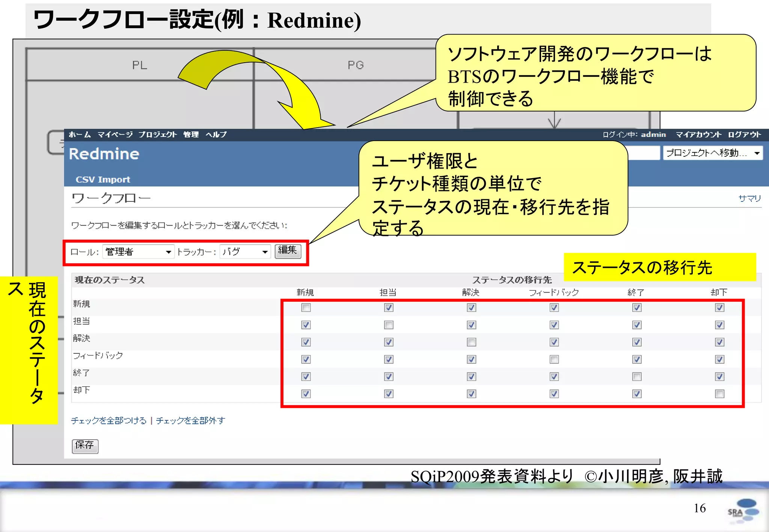Uncheck 却下 row to 新規 checkbox
This screenshot has width=769, height=532.
click(x=306, y=394)
